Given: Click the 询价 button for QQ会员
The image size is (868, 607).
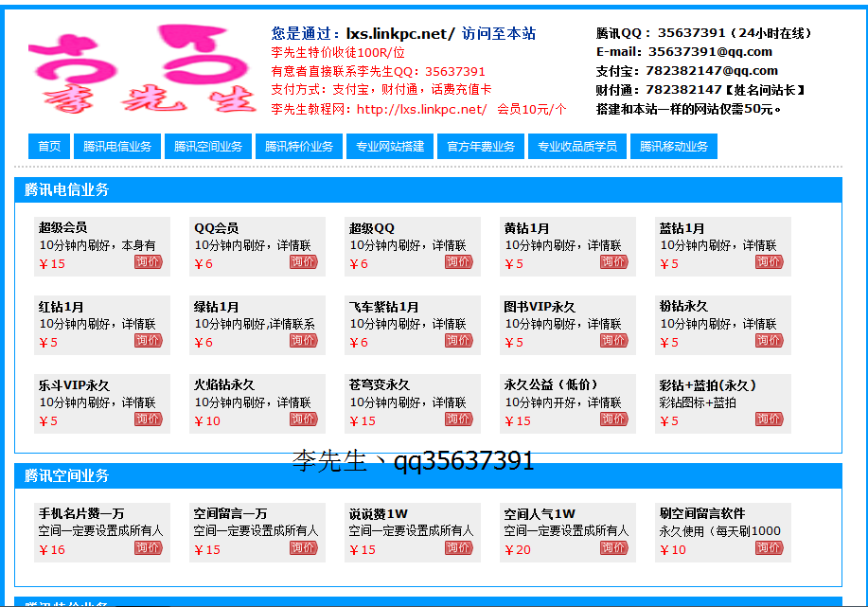Looking at the screenshot, I should click(x=303, y=262).
